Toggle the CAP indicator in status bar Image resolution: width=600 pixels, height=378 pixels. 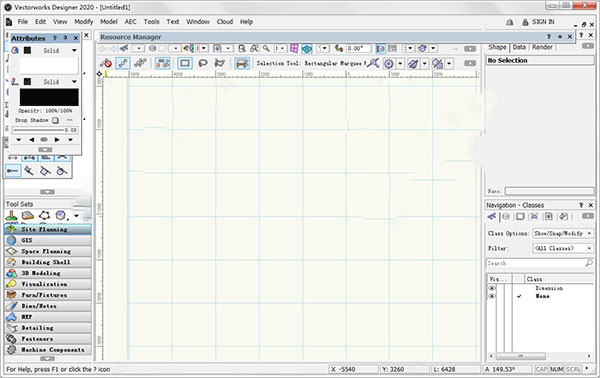pos(541,369)
